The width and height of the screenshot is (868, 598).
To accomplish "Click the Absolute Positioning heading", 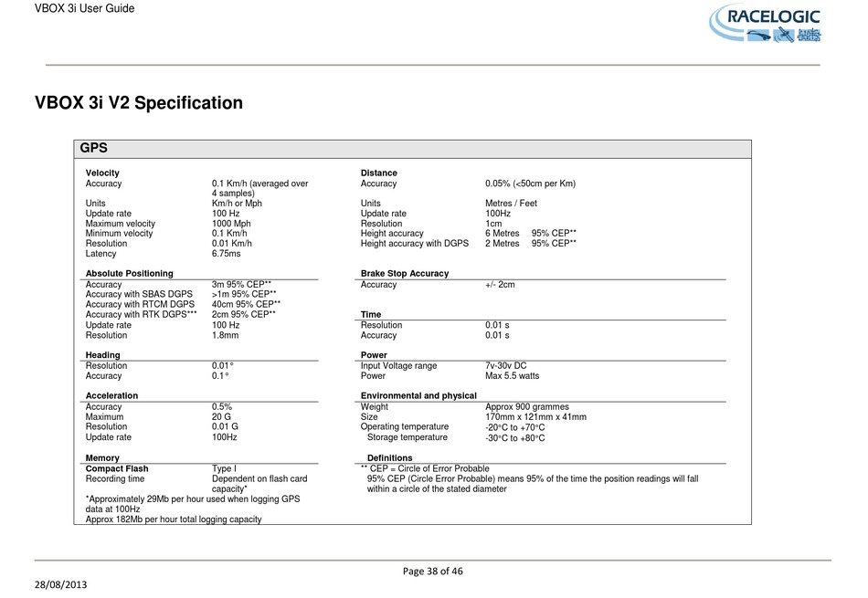I will pyautogui.click(x=129, y=273).
